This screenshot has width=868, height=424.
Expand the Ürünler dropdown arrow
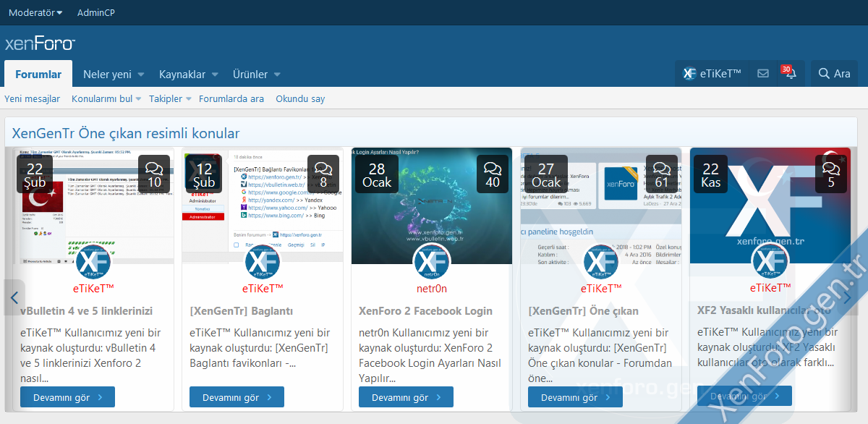coord(277,75)
